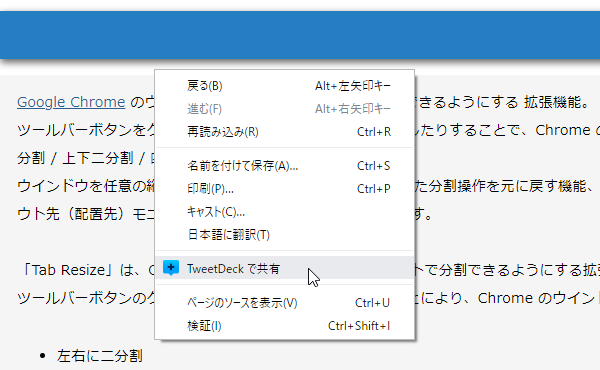Select 検証(I) to inspect the page
600x370 pixels.
(x=285, y=326)
